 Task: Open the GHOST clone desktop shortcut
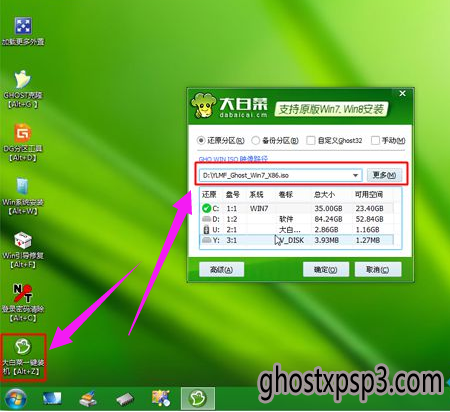(23, 89)
